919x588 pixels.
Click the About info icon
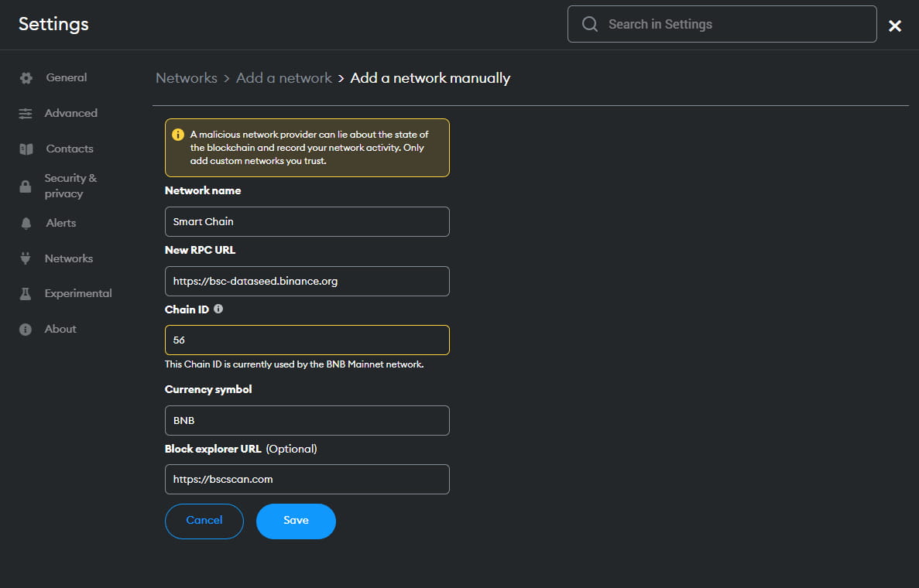click(26, 330)
